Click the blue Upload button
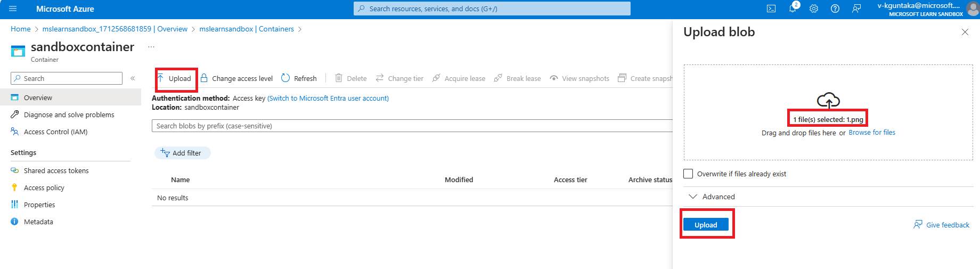This screenshot has height=269, width=980. tap(706, 225)
